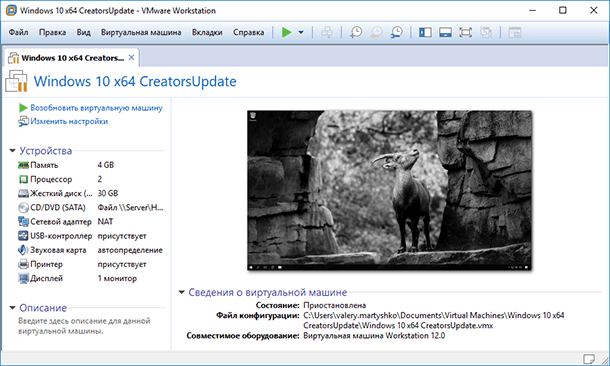This screenshot has height=366, width=610.
Task: Click Виртуальная машина Workstation 12.0 text
Action: coord(374,336)
